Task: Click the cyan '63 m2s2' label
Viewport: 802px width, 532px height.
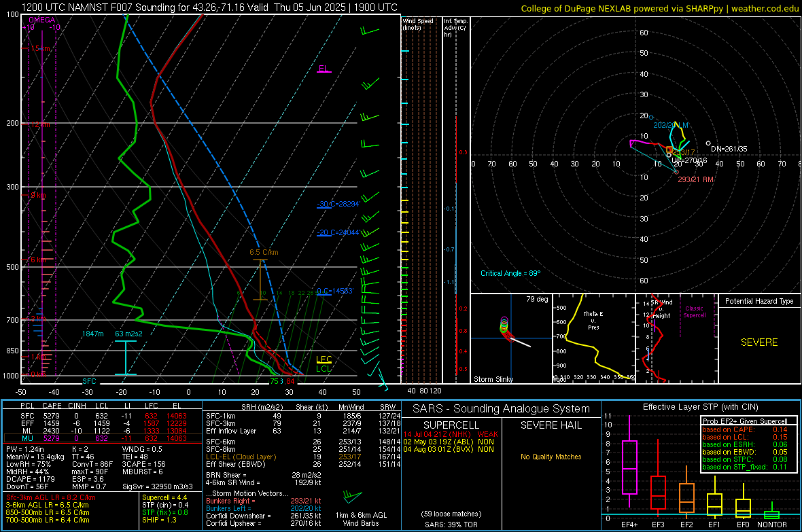Action: [x=129, y=334]
